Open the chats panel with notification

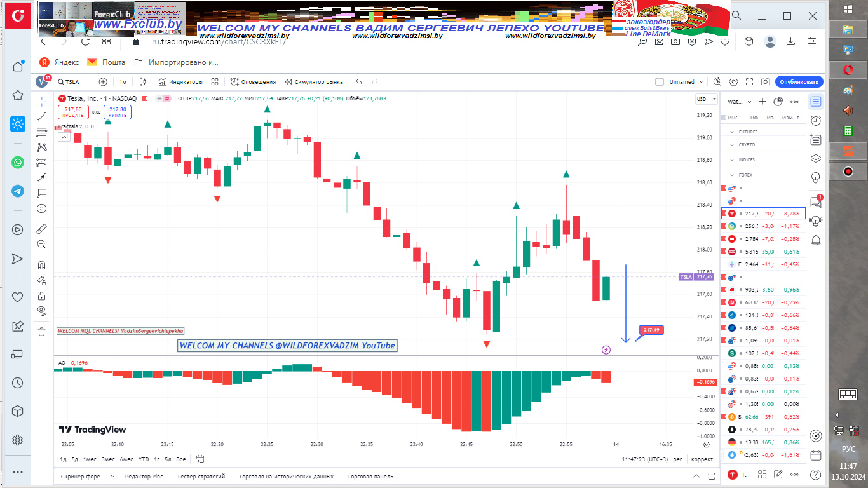(x=816, y=202)
